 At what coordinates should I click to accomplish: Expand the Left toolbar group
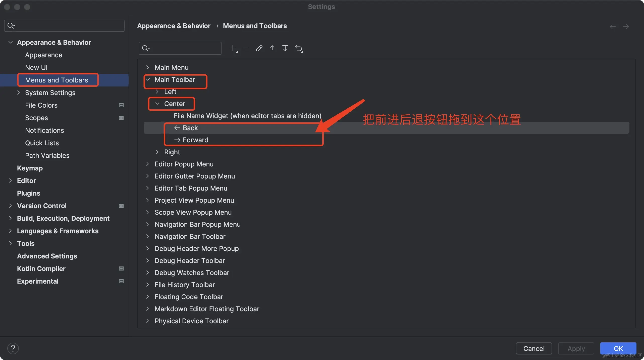click(157, 92)
